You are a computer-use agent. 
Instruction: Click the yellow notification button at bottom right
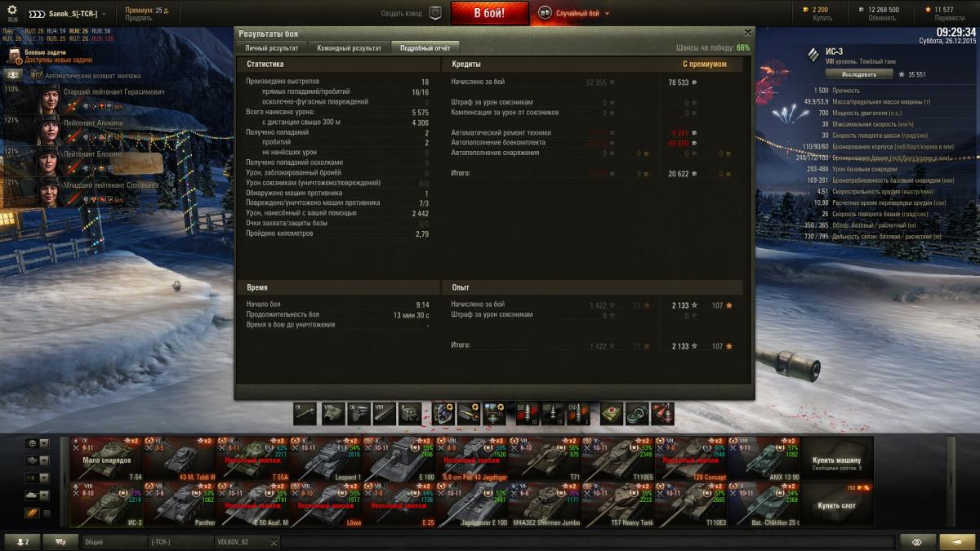pos(957,542)
